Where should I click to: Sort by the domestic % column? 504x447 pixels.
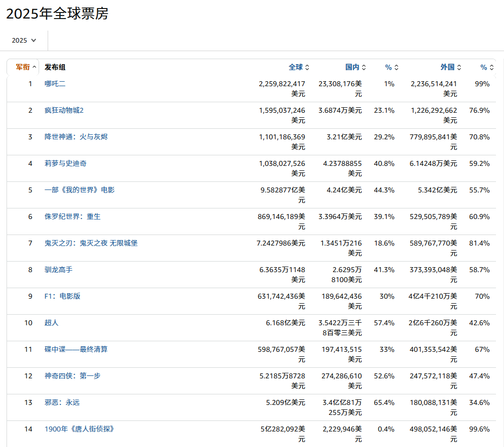[392, 67]
